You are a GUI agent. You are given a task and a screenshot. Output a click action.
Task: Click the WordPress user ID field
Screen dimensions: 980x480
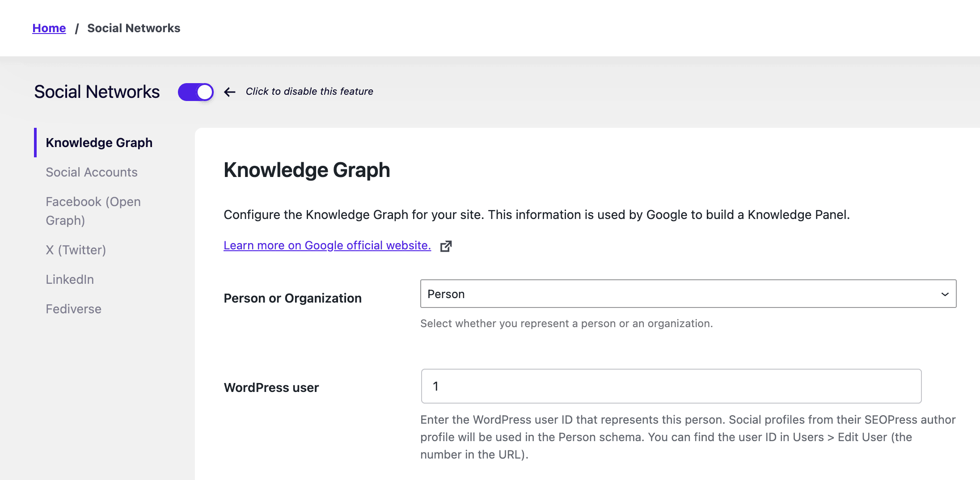pos(670,386)
